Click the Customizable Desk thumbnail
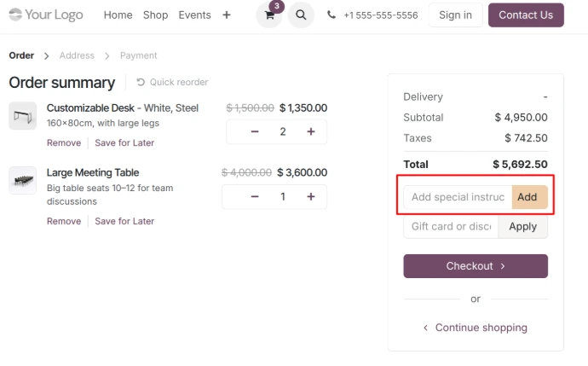Screen dimensions: 588x366 coord(23,115)
